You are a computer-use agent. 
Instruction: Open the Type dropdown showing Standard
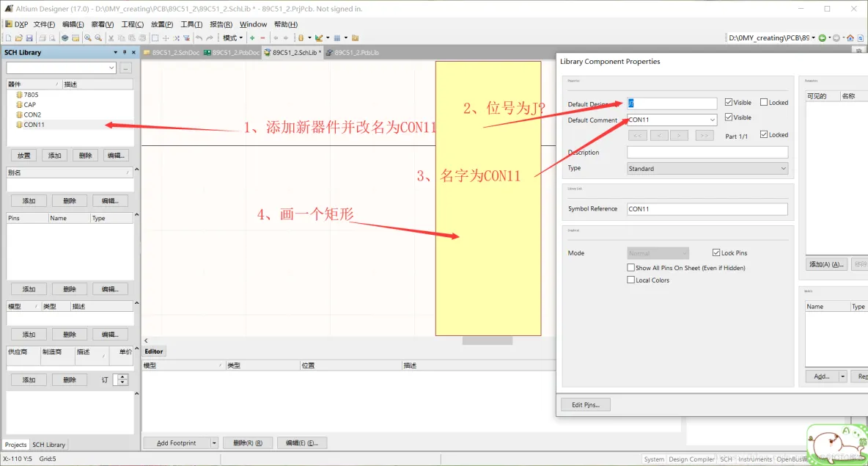(783, 169)
